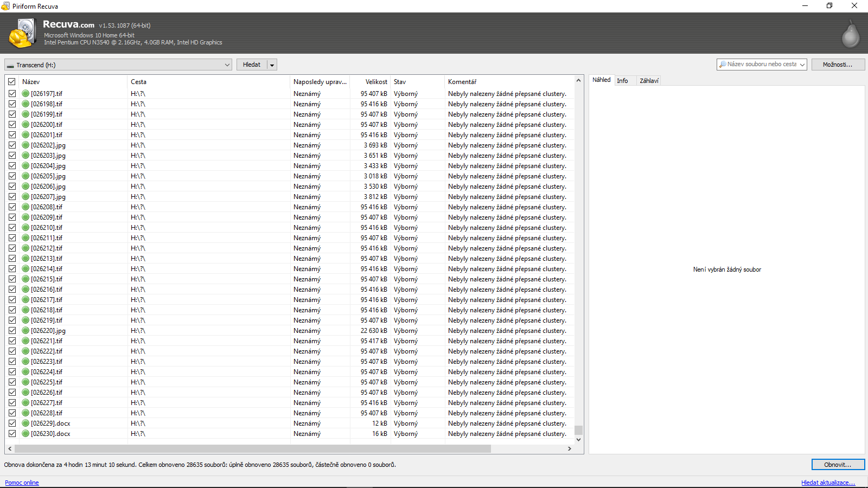Open the Transcend (H:) drive dropdown
Screen dimensions: 868x488
point(227,65)
